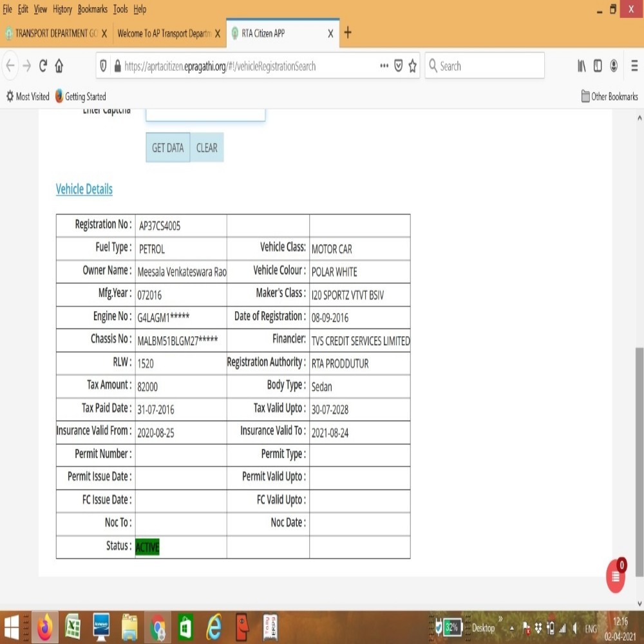644x644 pixels.
Task: Open the Library bookmarks and history icon
Action: point(582,66)
